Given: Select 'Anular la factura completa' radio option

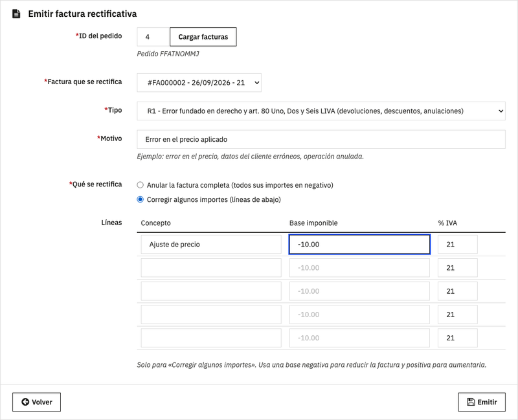Looking at the screenshot, I should pyautogui.click(x=140, y=185).
